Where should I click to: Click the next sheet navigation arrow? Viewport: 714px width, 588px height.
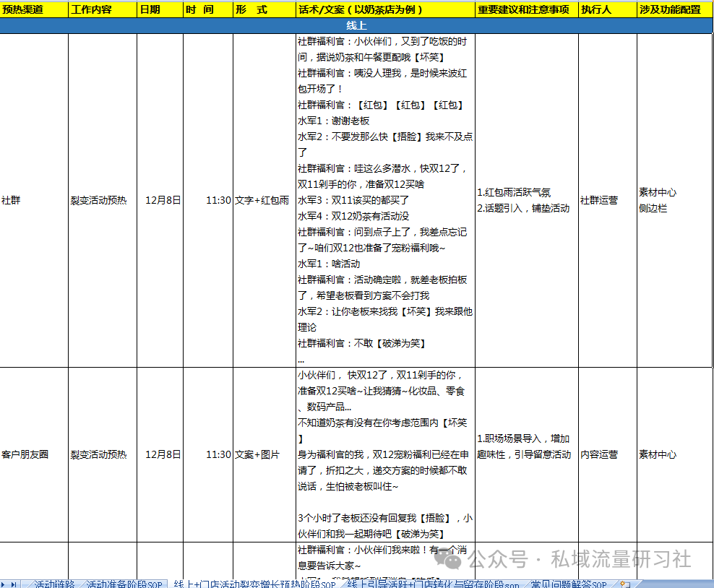point(4,584)
